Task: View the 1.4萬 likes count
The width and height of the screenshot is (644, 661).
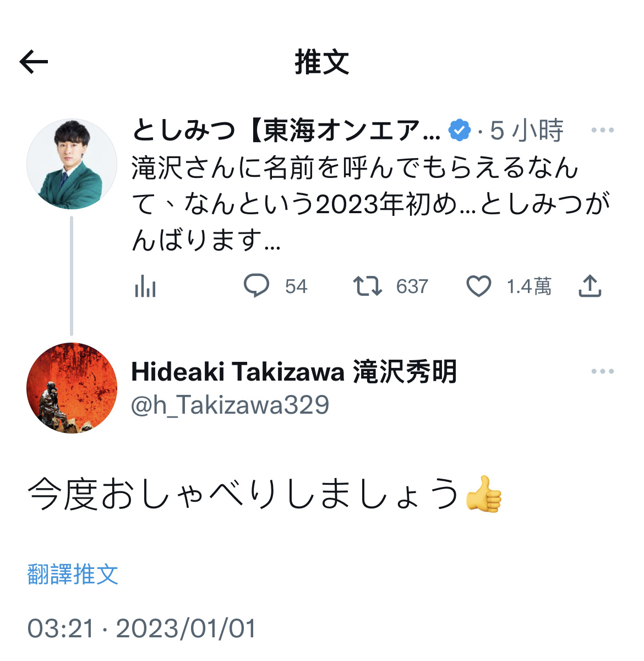Action: [x=529, y=286]
